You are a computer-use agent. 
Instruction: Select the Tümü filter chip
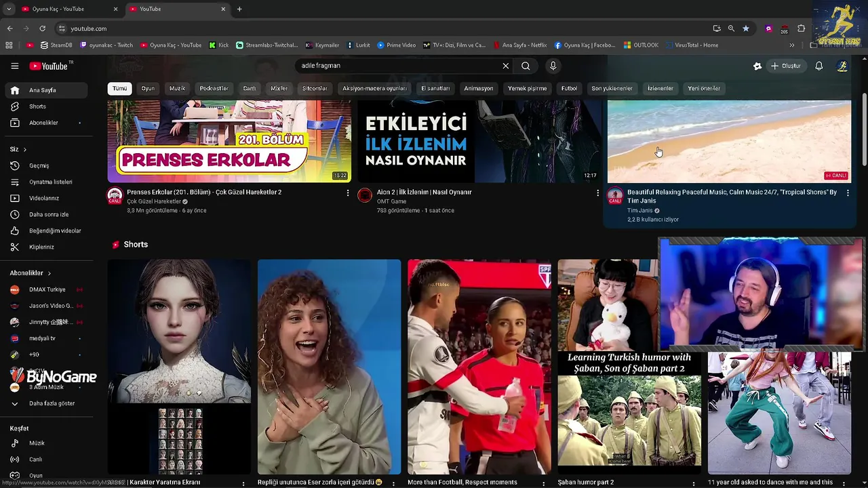tap(119, 89)
